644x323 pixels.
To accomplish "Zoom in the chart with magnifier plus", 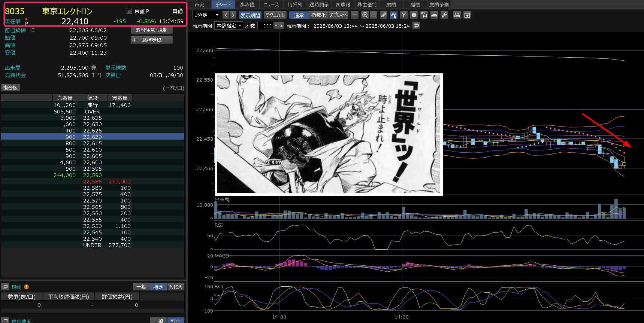I will 365,15.
